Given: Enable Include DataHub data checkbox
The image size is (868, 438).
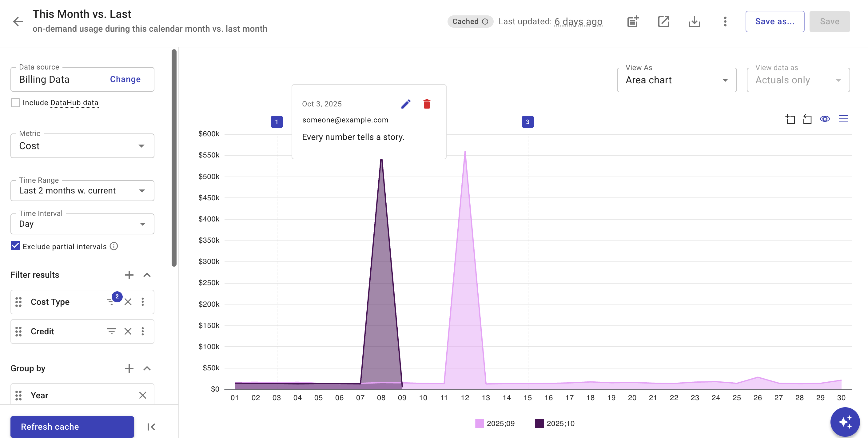Looking at the screenshot, I should (15, 103).
